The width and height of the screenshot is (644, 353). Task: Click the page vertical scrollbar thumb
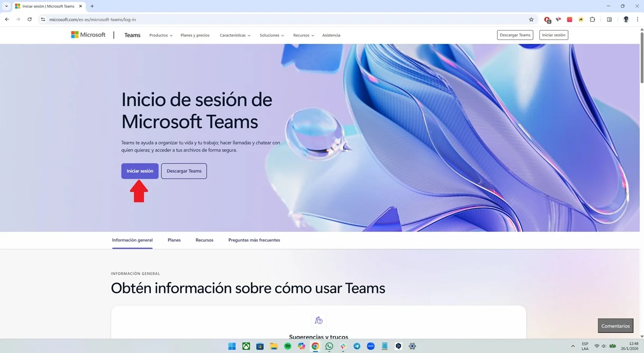coord(641,57)
